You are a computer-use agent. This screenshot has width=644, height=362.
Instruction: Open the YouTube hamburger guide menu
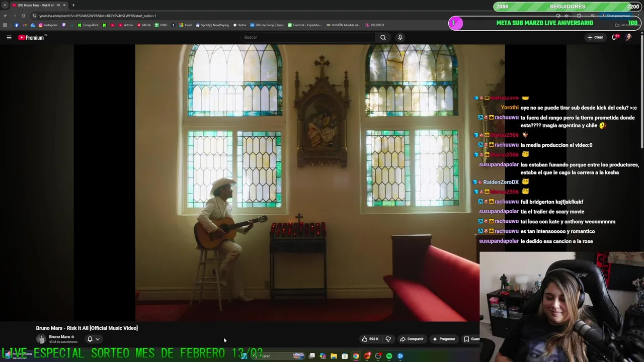[x=9, y=37]
